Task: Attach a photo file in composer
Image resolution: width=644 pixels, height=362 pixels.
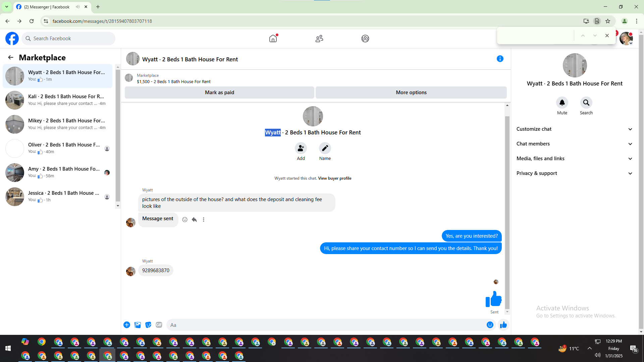Action: (138, 325)
